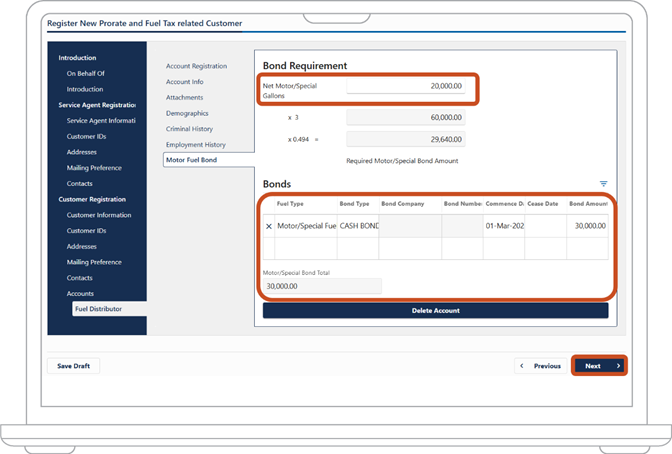The height and width of the screenshot is (454, 672).
Task: Click the Motor/Special Fuel cell
Action: tap(306, 226)
